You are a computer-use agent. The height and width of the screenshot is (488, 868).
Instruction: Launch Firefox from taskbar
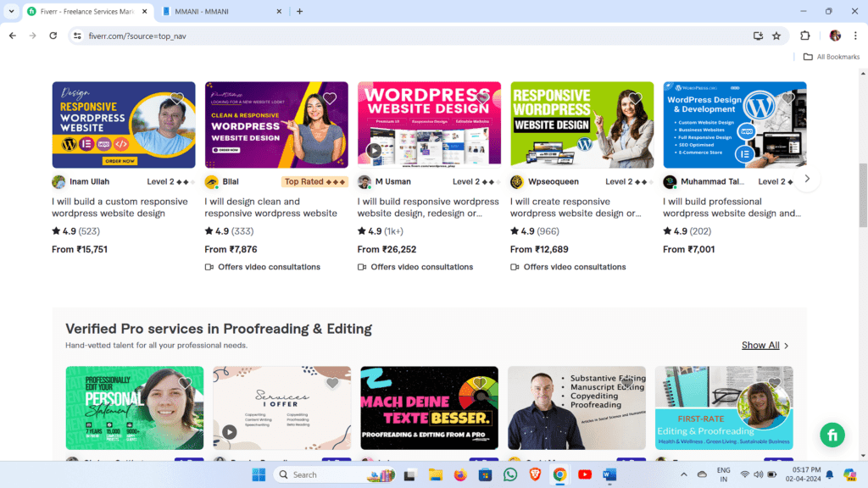click(x=460, y=474)
